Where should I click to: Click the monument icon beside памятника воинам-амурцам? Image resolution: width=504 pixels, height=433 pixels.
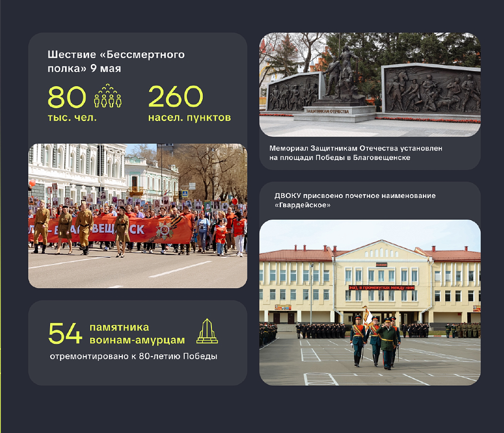[x=207, y=331]
